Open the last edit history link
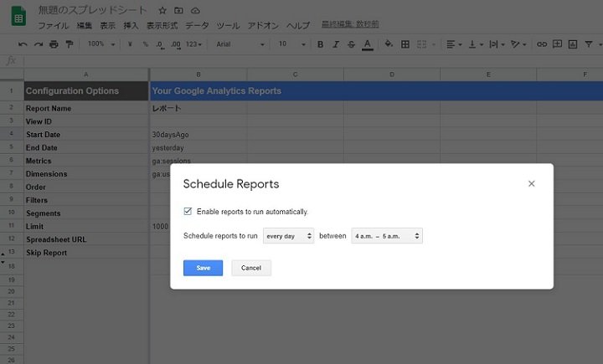The height and width of the screenshot is (364, 603). 350,24
